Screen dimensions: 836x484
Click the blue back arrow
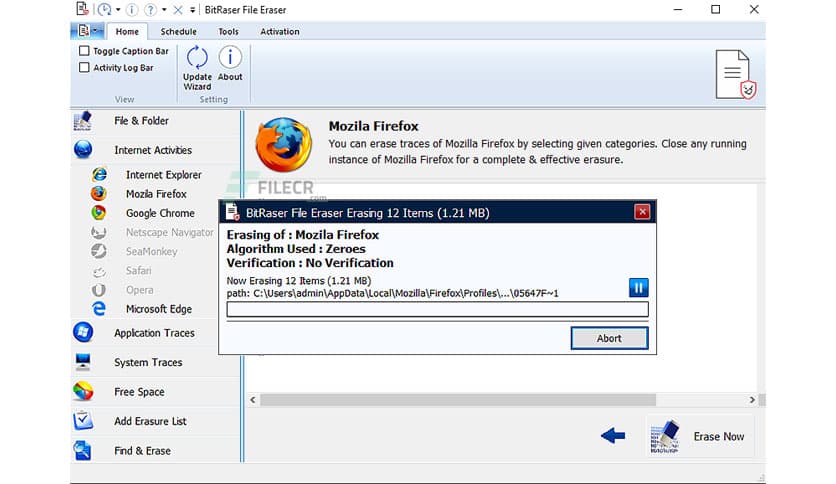click(x=613, y=435)
